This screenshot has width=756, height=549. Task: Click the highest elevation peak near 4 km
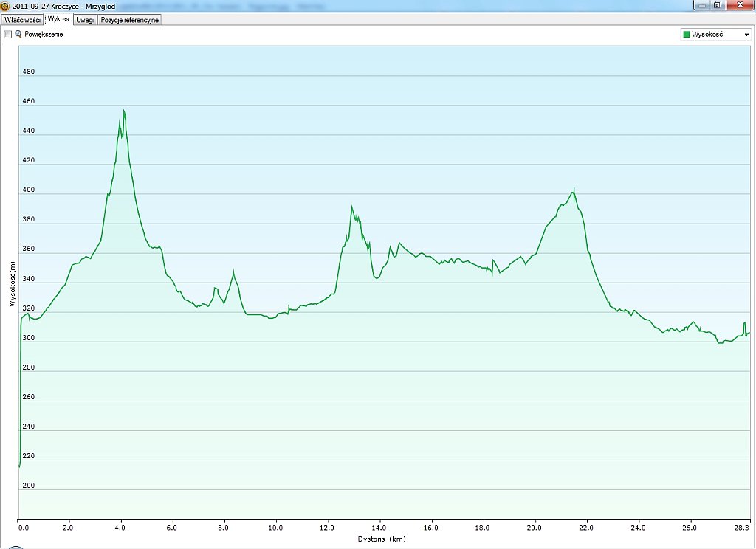pos(124,111)
